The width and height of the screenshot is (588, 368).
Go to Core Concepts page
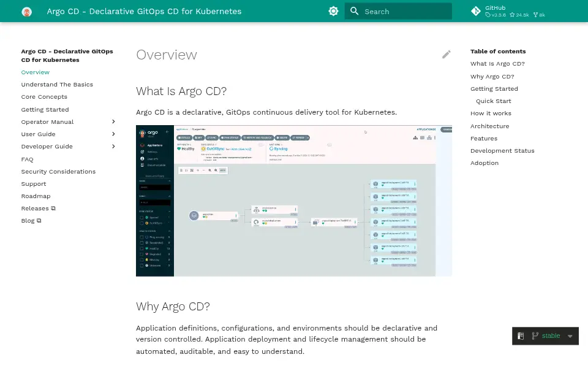tap(44, 97)
